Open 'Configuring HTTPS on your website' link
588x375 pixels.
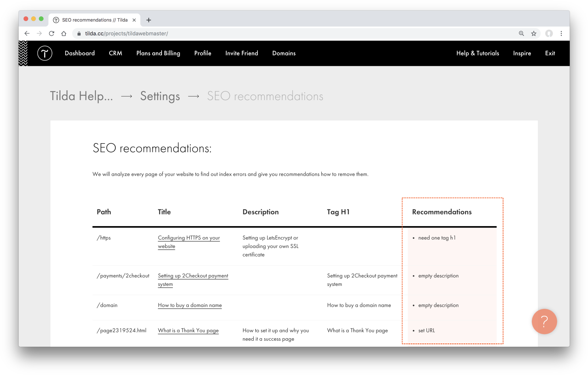click(x=189, y=242)
